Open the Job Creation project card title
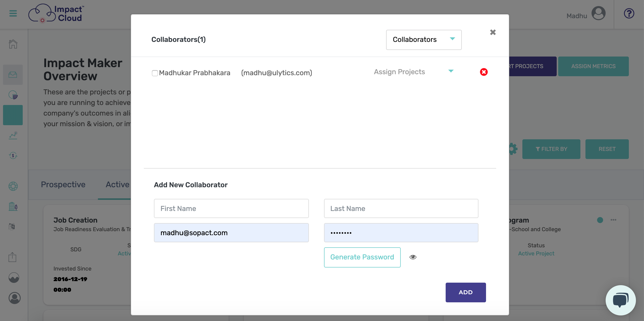 coord(75,220)
